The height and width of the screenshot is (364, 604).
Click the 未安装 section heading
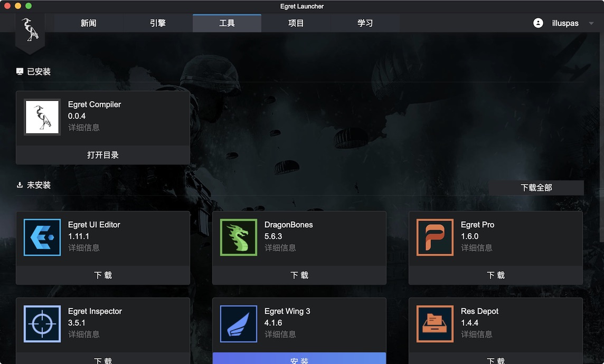click(39, 185)
